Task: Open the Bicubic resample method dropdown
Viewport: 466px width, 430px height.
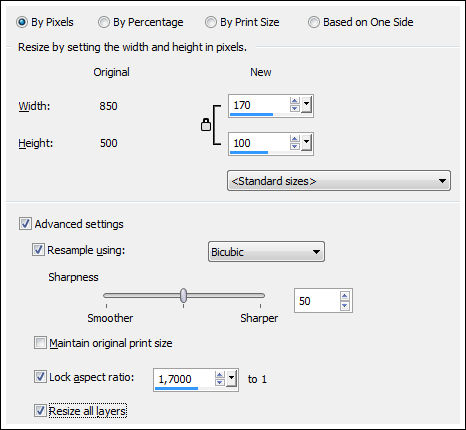Action: (266, 252)
